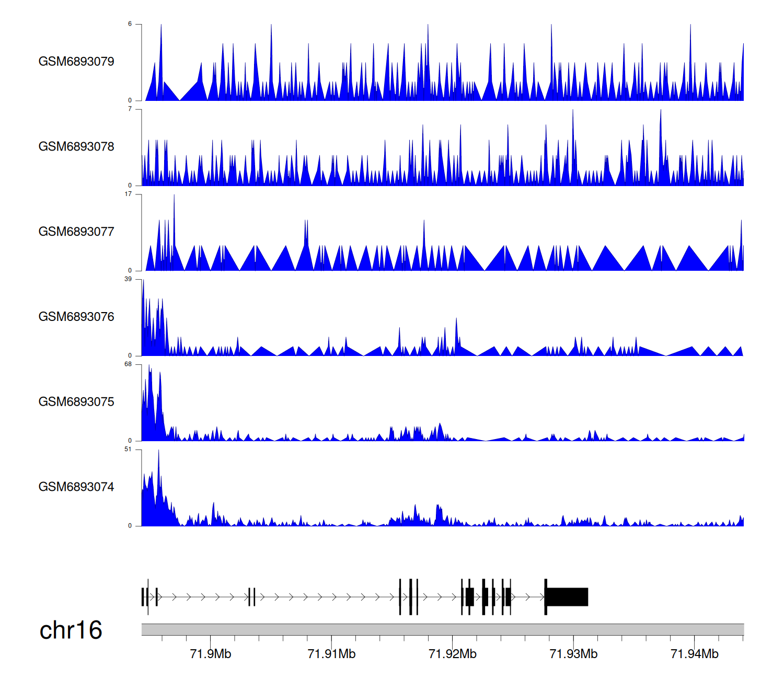The image size is (784, 690).
Task: Click the gray chromosome ideogram bar
Action: 442,629
